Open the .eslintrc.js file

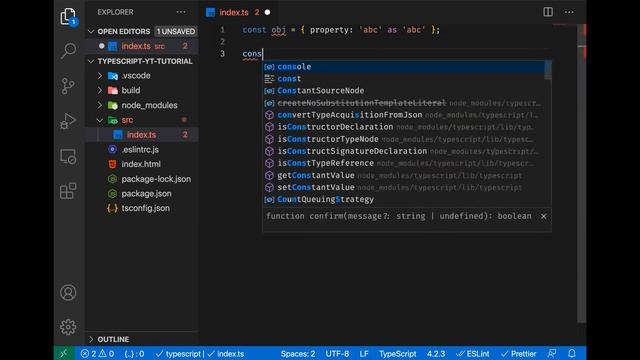tap(140, 149)
